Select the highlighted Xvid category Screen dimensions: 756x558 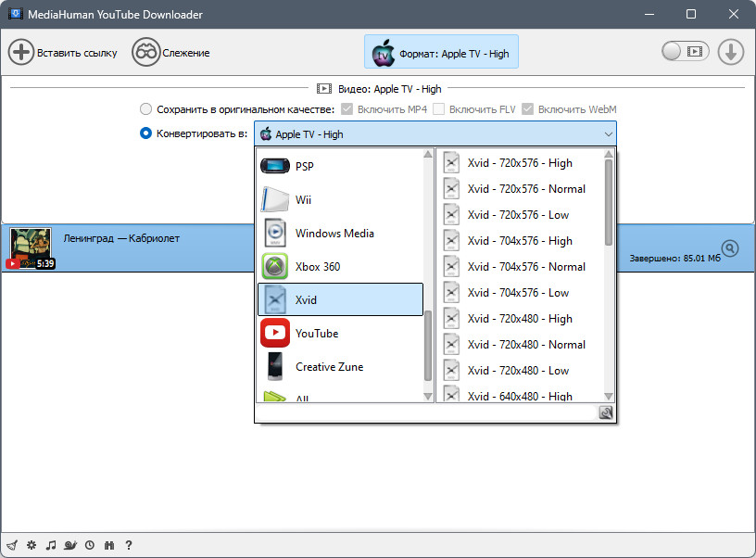(x=340, y=299)
